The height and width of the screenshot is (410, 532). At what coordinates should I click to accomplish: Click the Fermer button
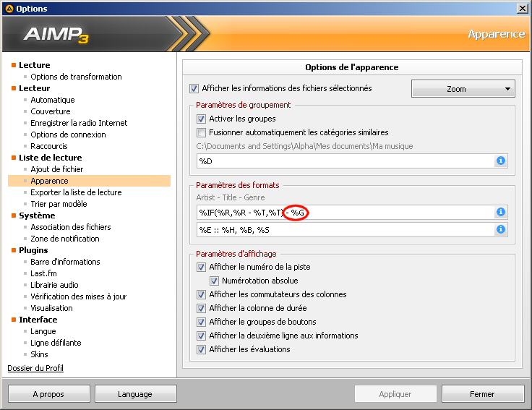coord(482,394)
